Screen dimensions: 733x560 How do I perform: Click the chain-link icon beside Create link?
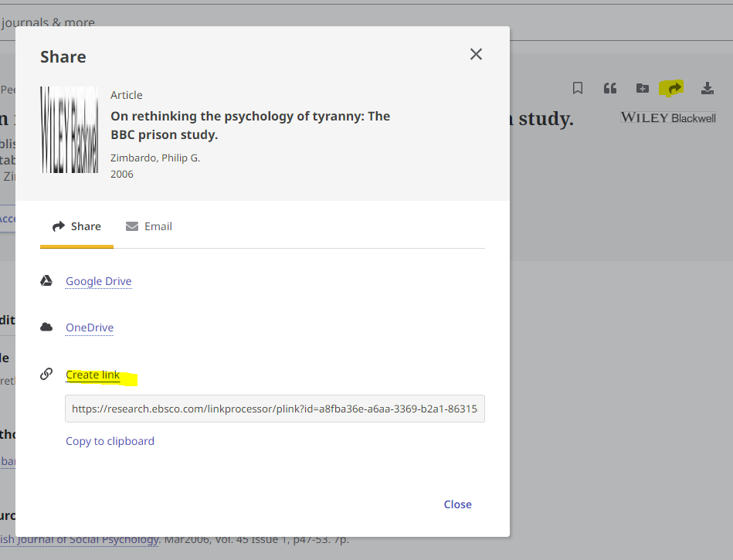[x=46, y=373]
